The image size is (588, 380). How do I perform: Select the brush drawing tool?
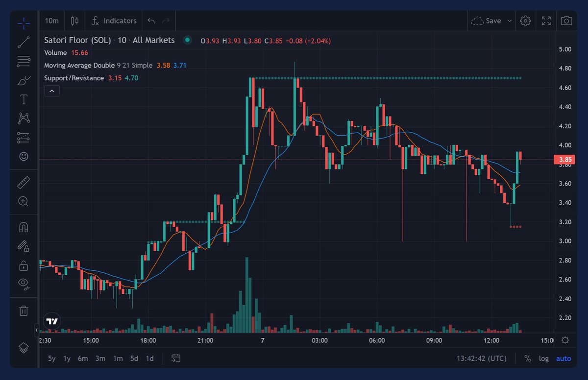coord(23,80)
